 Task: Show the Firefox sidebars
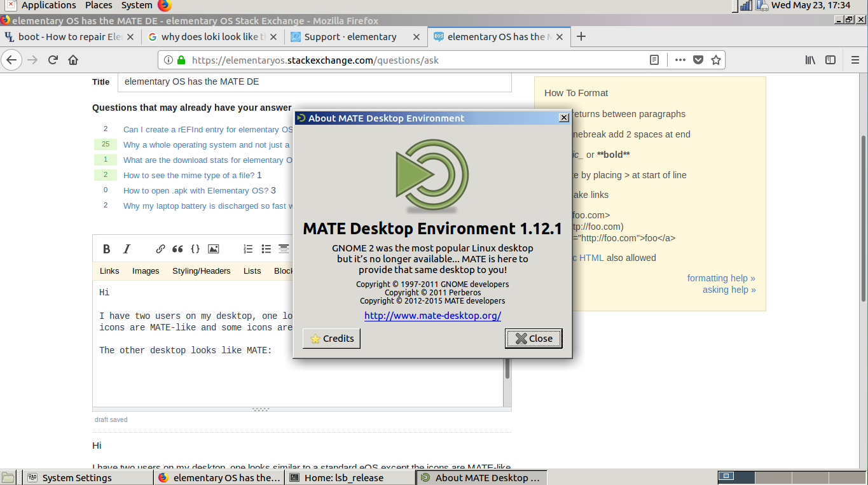tap(830, 60)
